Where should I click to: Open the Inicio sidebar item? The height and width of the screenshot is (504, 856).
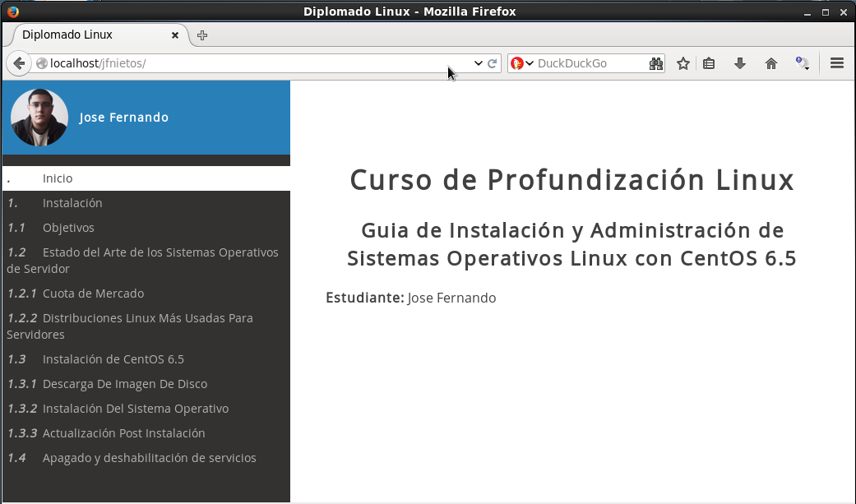point(58,178)
